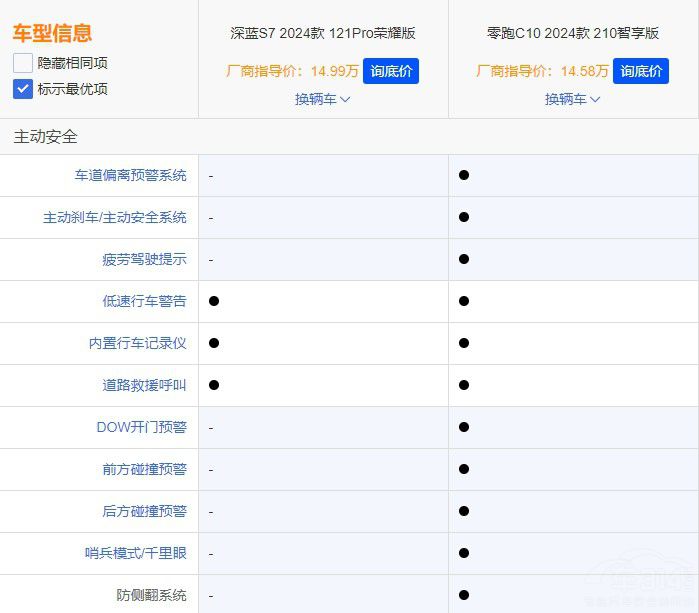The height and width of the screenshot is (613, 699).
Task: Open 后方碰撞预警 feature link
Action: pyautogui.click(x=144, y=511)
